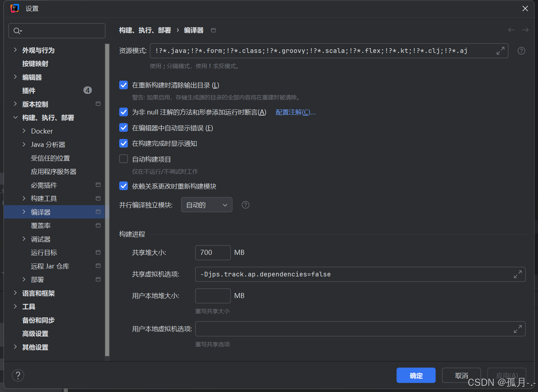The image size is (538, 392).
Task: Open help via bottom-left question mark
Action: click(x=18, y=375)
